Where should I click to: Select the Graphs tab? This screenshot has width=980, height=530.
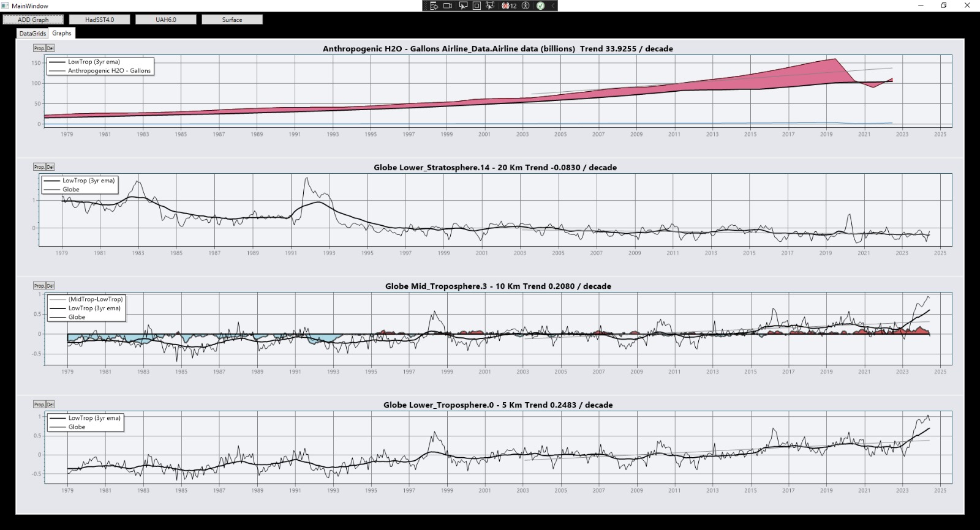pos(61,33)
